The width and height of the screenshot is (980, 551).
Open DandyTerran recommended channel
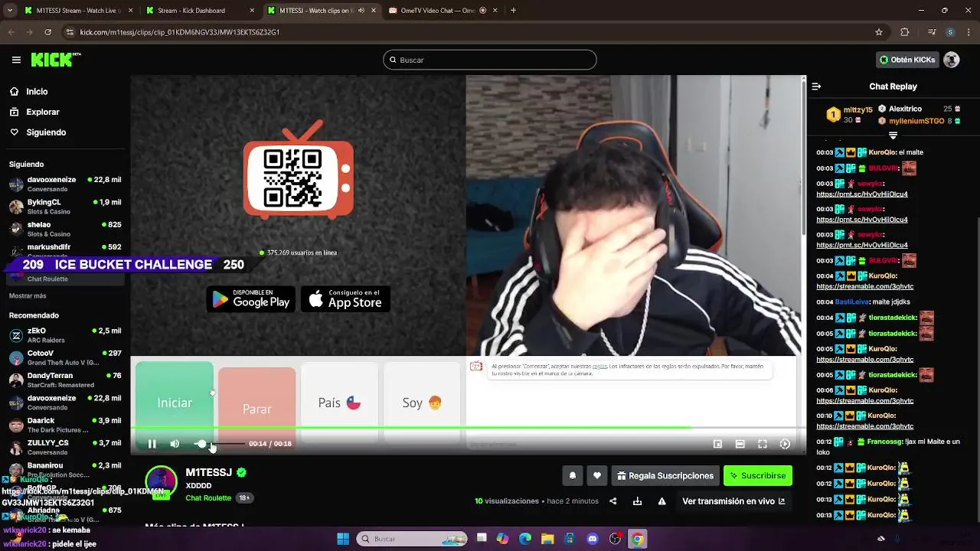point(64,380)
